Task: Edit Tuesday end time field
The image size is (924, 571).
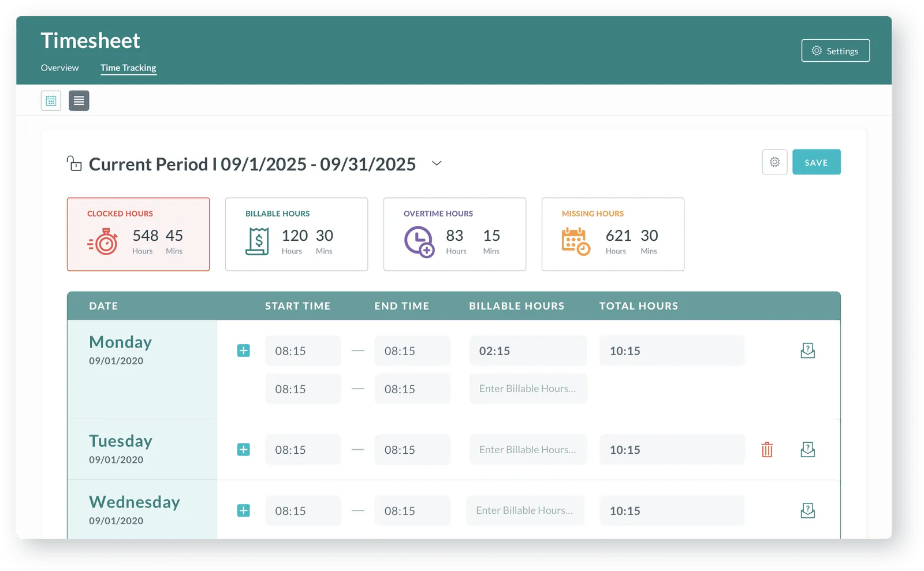Action: click(x=412, y=449)
